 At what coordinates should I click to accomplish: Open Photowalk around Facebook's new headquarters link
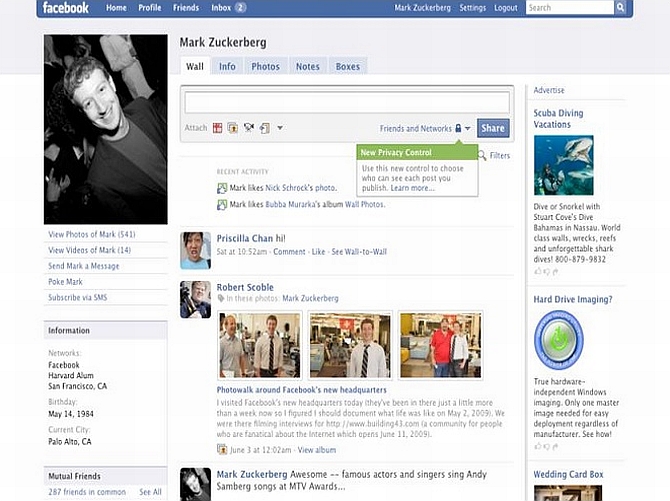pos(302,390)
